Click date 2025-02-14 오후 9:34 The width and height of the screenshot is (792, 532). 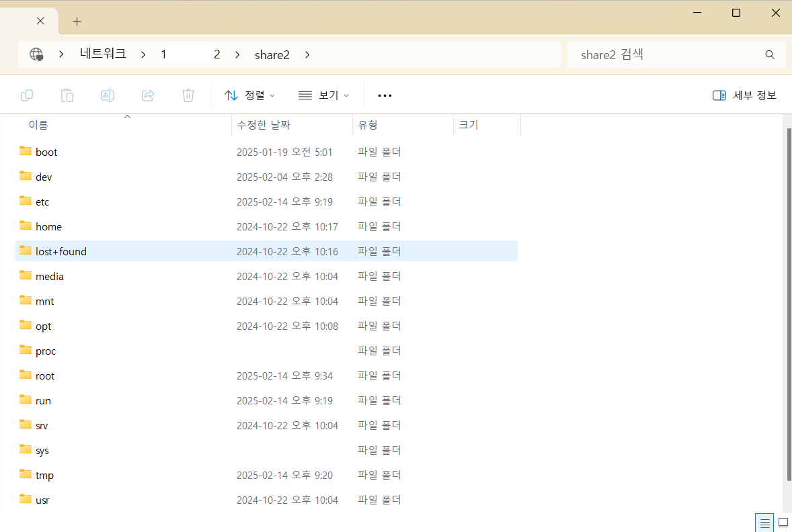coord(284,375)
